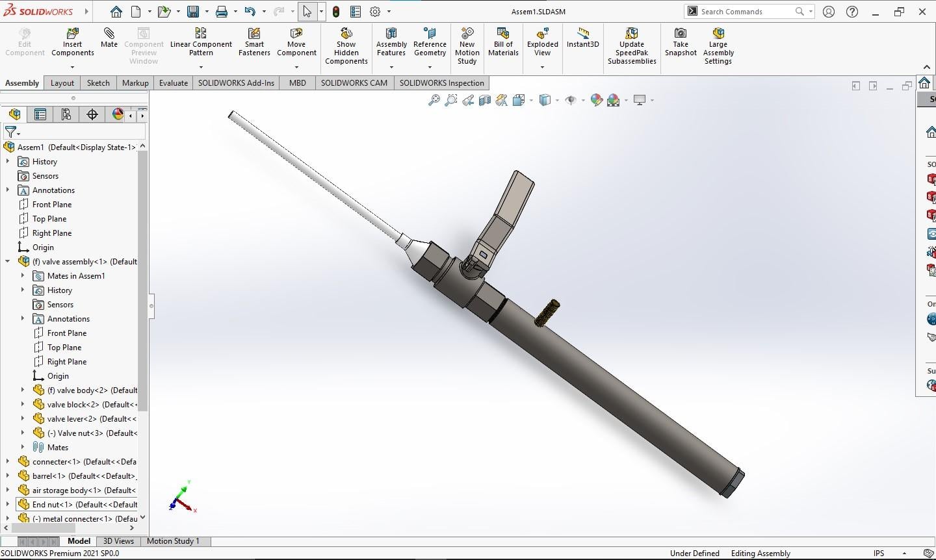Open Move Component dropdown arrow

[296, 67]
